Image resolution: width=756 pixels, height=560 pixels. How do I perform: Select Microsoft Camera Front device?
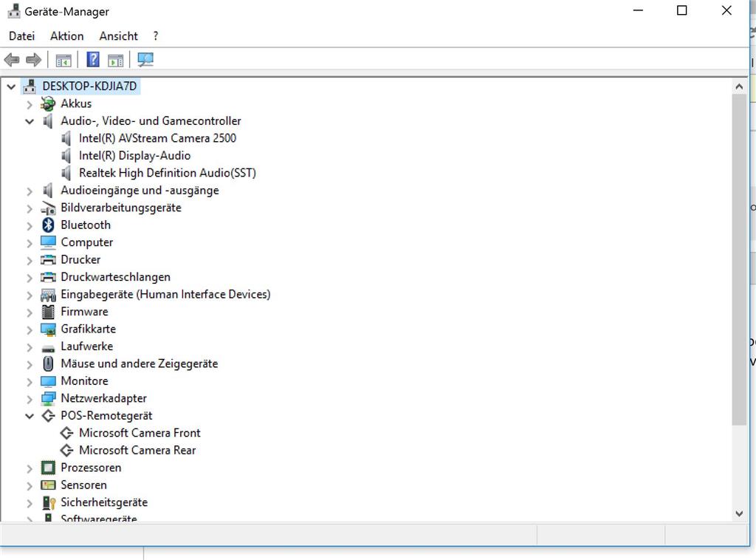coord(140,433)
